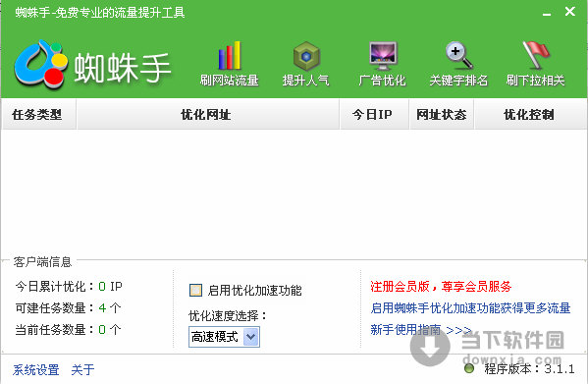This screenshot has height=384, width=588.
Task: Click the 程序版本:3.1.1 text
Action: click(x=529, y=369)
